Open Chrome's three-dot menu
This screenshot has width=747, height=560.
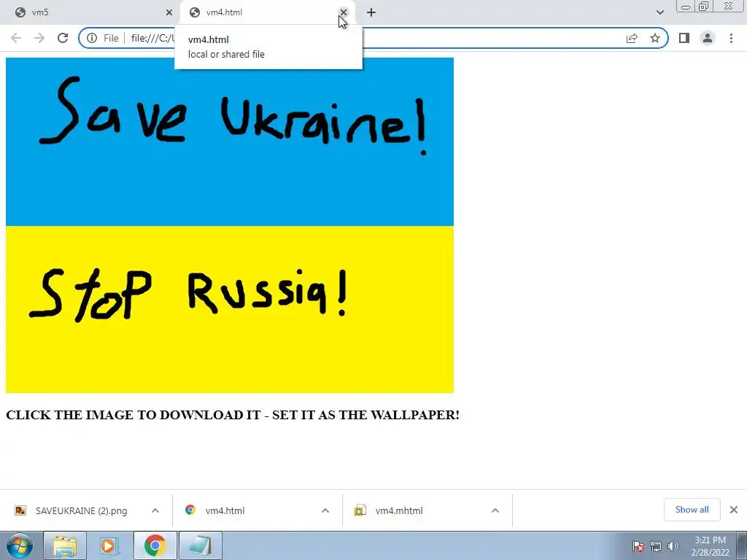pyautogui.click(x=731, y=38)
